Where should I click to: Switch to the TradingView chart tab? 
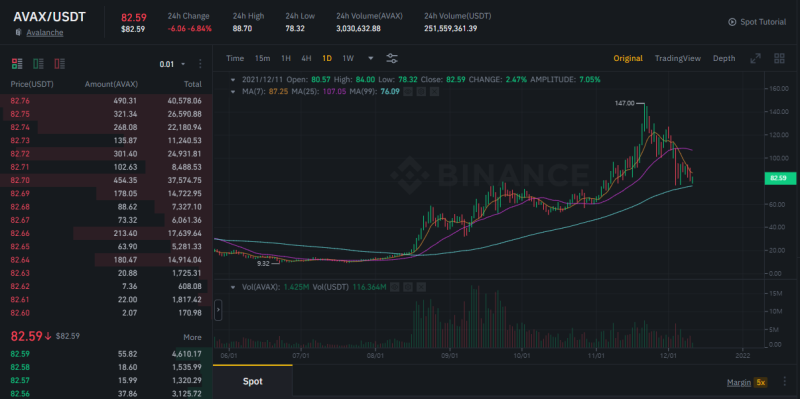pyautogui.click(x=678, y=58)
